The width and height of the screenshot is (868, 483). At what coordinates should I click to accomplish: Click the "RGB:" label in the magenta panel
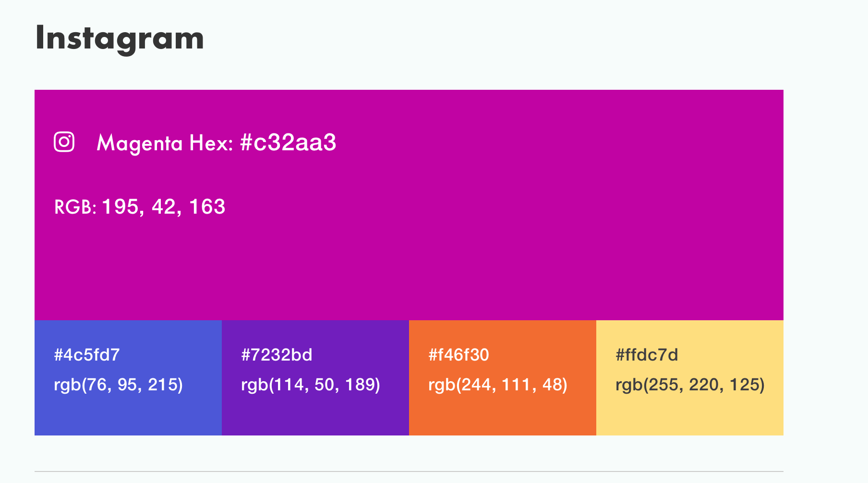pyautogui.click(x=75, y=207)
